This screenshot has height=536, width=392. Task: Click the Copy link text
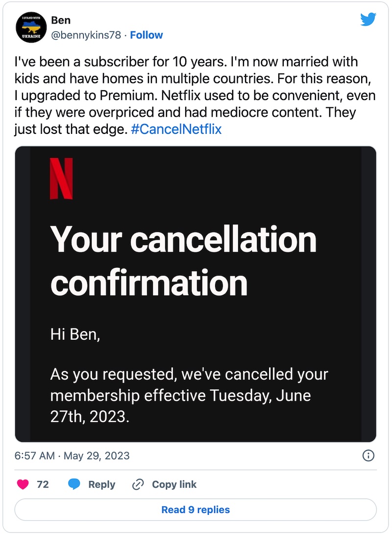[x=174, y=485]
